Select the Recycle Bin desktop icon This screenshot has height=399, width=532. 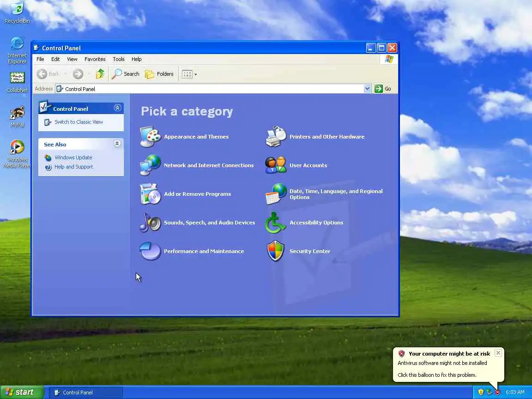pyautogui.click(x=17, y=13)
